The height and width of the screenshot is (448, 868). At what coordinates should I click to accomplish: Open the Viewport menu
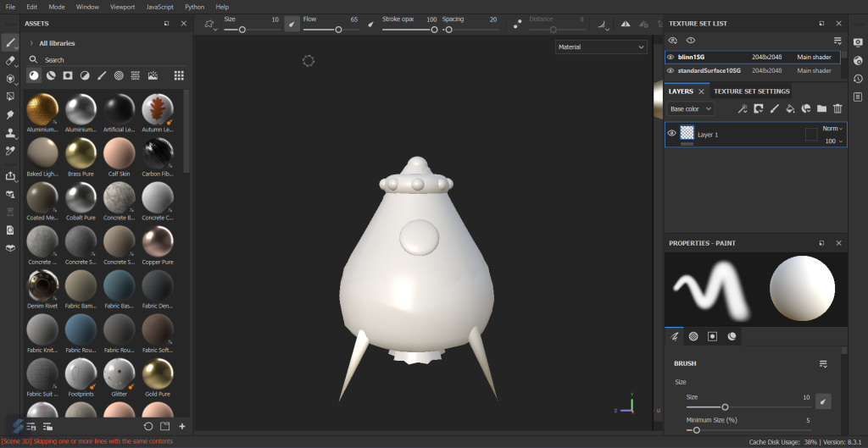[x=122, y=7]
